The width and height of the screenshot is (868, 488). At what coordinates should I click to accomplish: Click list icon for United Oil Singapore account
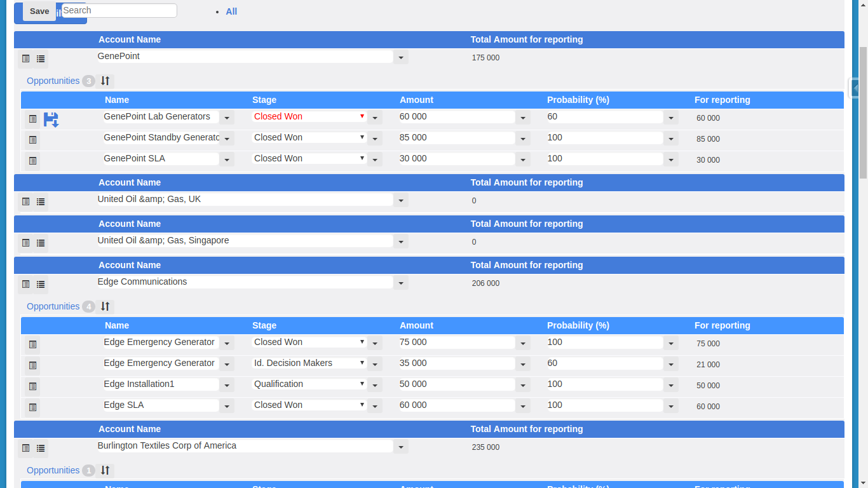tap(41, 243)
